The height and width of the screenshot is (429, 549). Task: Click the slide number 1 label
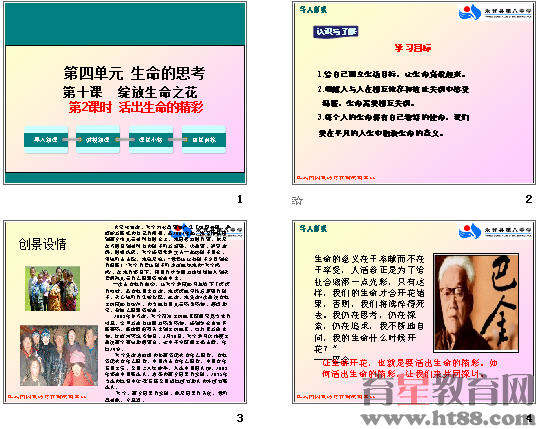(x=240, y=199)
